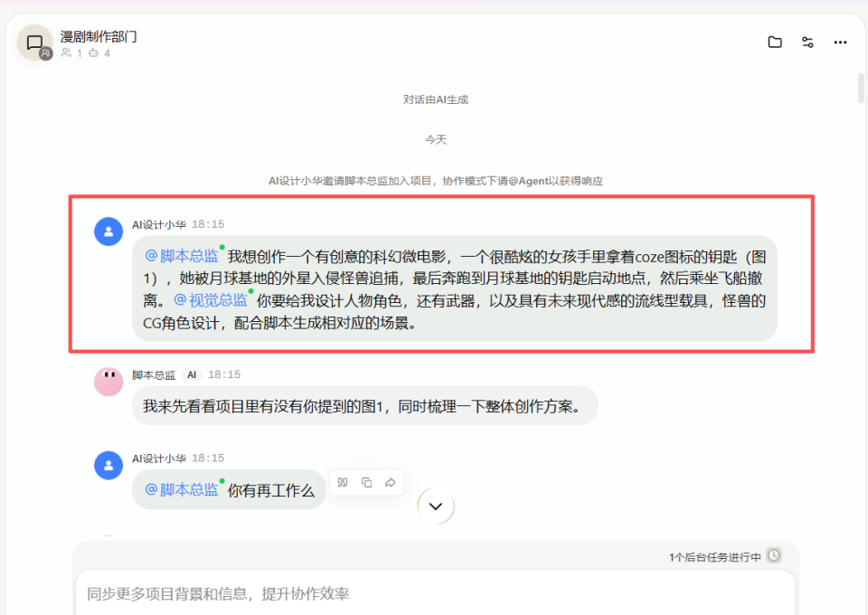Click the copy icon on 你有再工作么 message
The image size is (868, 615).
point(366,483)
